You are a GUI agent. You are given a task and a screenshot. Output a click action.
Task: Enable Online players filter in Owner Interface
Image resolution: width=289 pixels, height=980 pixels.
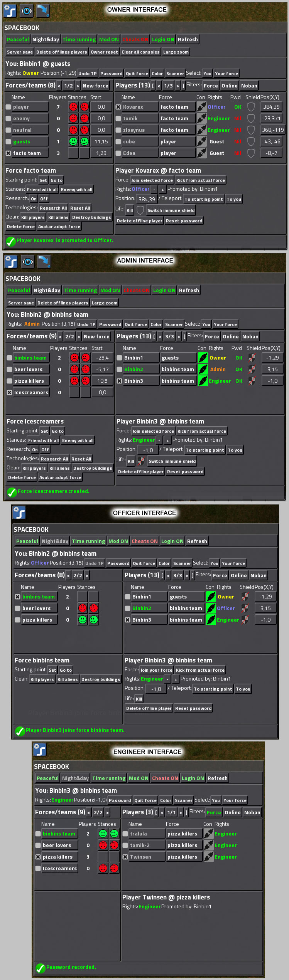click(x=230, y=86)
